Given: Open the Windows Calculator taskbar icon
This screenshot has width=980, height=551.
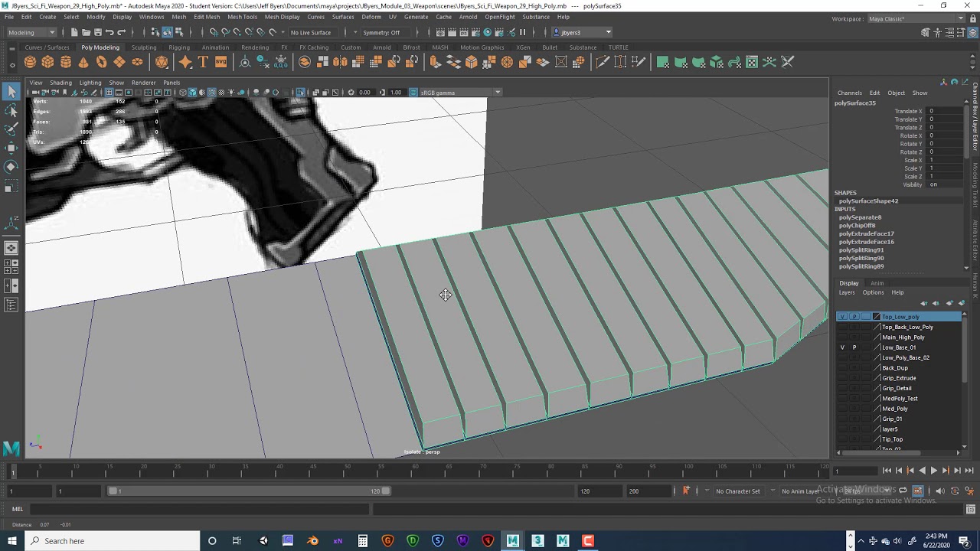Looking at the screenshot, I should click(362, 541).
